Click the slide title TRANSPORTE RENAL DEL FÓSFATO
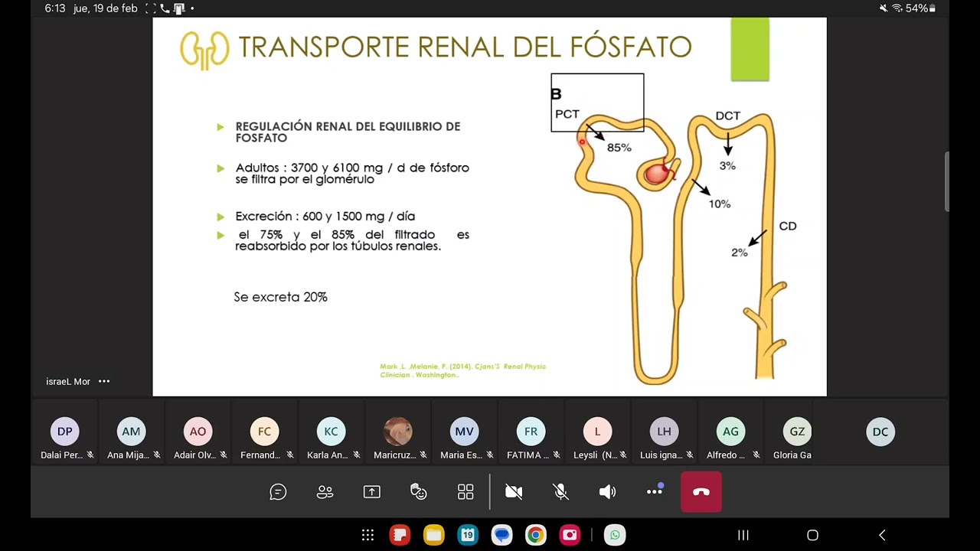980x551 pixels. [465, 47]
